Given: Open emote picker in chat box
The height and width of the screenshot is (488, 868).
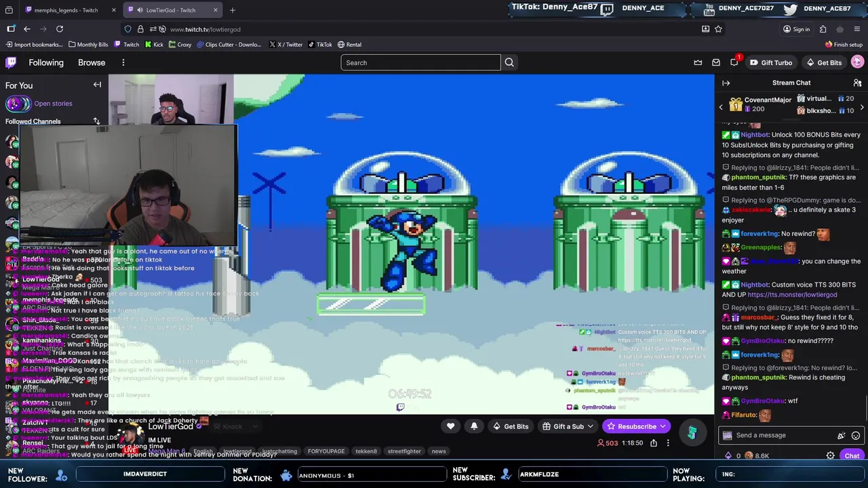Looking at the screenshot, I should 856,436.
